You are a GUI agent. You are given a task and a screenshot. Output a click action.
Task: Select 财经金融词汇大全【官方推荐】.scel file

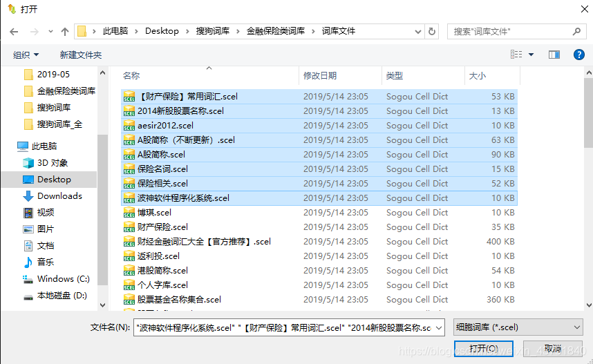pyautogui.click(x=319, y=242)
